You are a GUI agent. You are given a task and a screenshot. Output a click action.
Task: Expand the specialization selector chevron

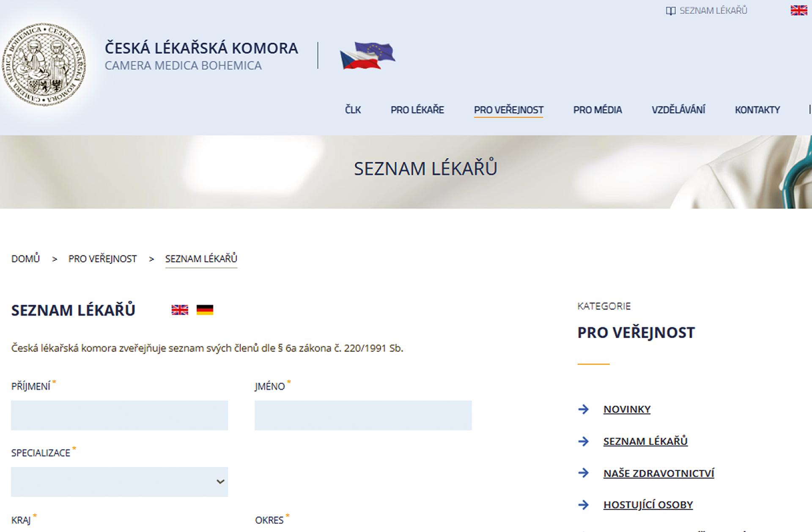[x=220, y=481]
